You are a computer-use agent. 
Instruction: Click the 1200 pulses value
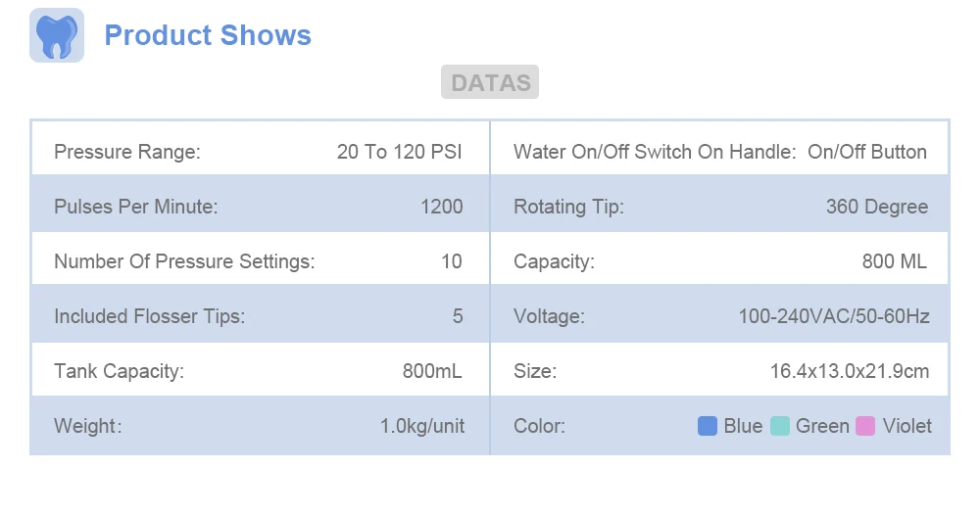click(442, 207)
